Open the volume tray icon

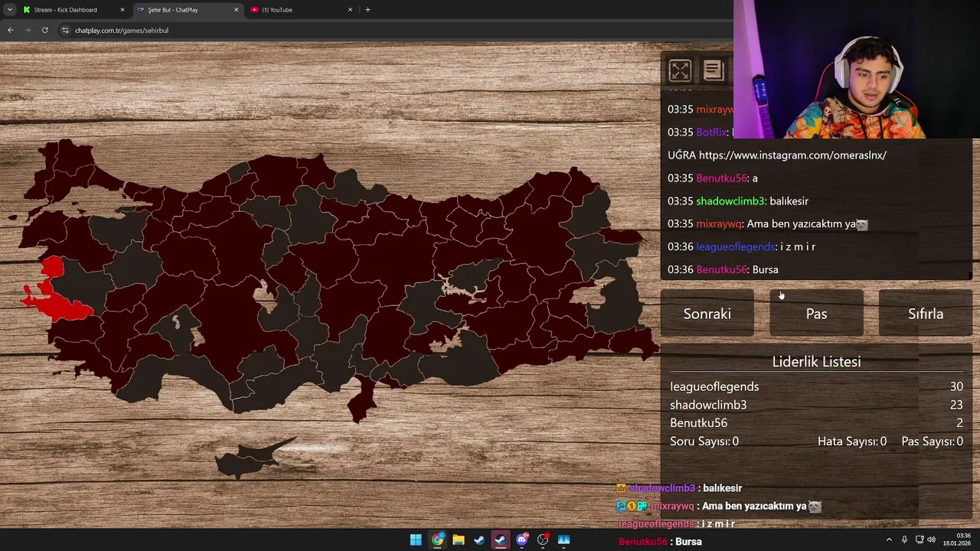931,540
